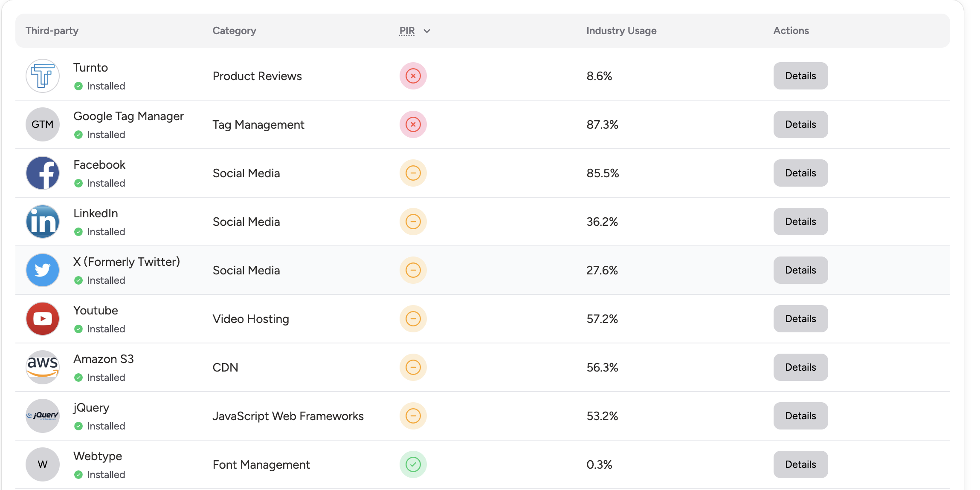
Task: Click green PIR checkmark for Webtype
Action: 413,464
